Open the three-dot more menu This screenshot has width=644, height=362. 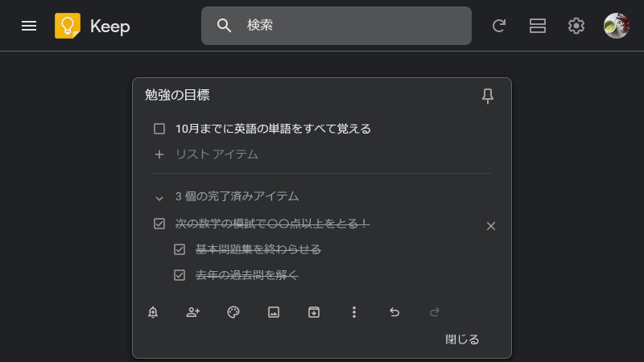(354, 312)
